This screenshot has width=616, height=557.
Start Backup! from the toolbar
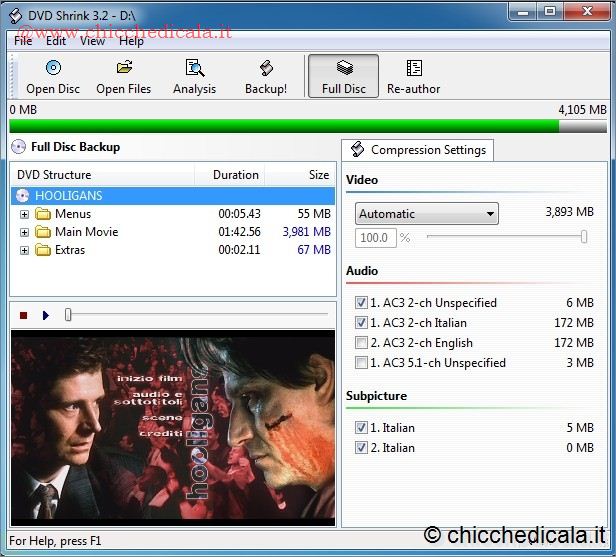click(x=266, y=68)
